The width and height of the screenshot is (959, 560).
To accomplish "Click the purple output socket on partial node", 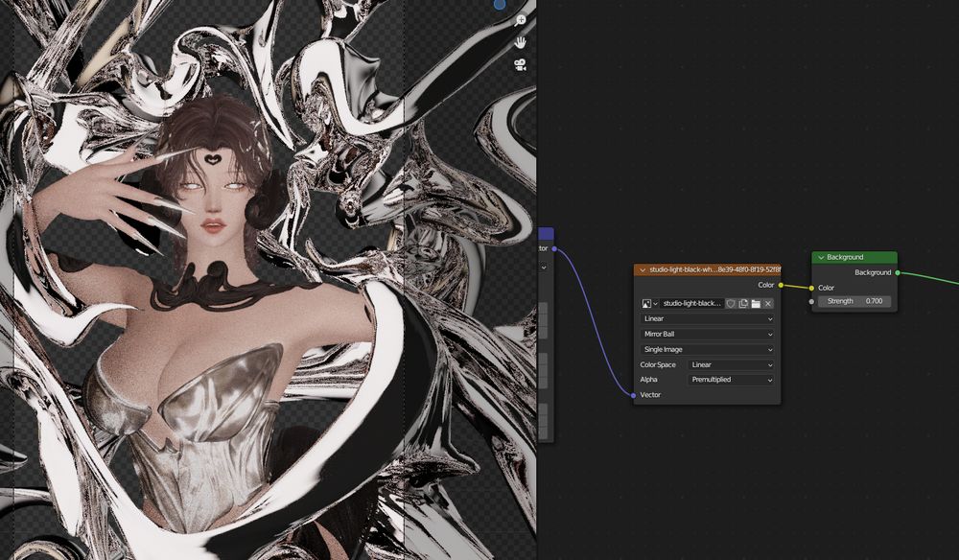I will [x=554, y=248].
